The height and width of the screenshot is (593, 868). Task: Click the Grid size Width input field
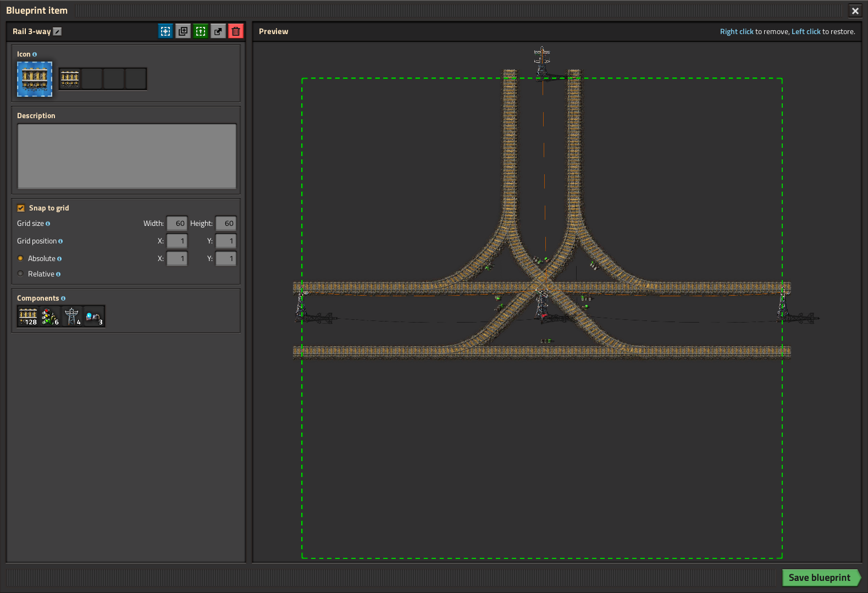pos(177,224)
